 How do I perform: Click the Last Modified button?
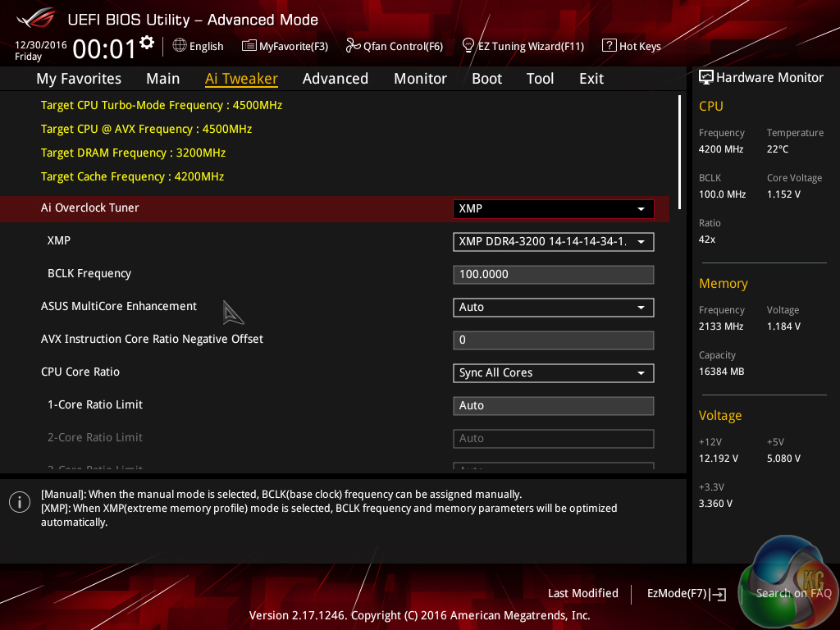(582, 594)
